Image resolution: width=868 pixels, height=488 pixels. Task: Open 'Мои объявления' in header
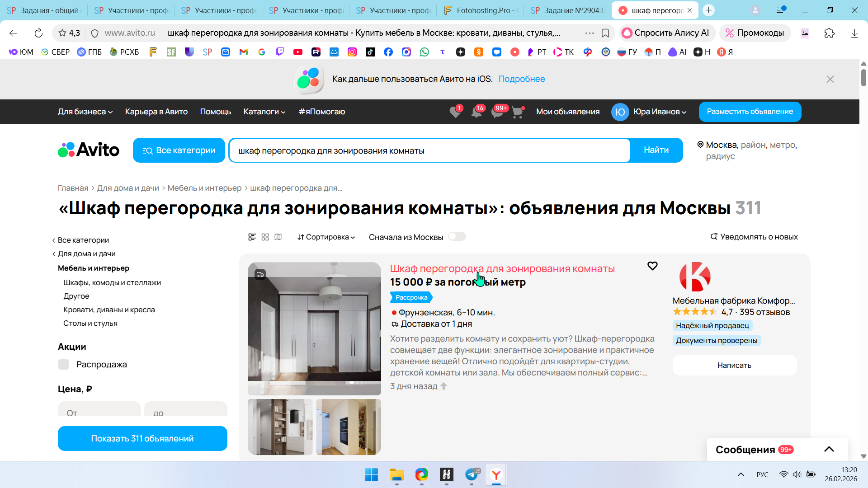[568, 112]
